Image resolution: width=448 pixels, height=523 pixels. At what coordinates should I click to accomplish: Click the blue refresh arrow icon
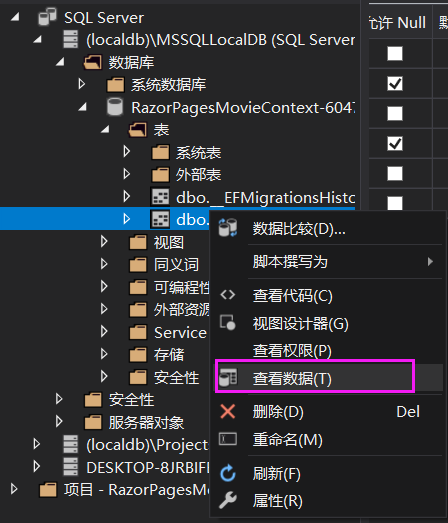point(228,473)
